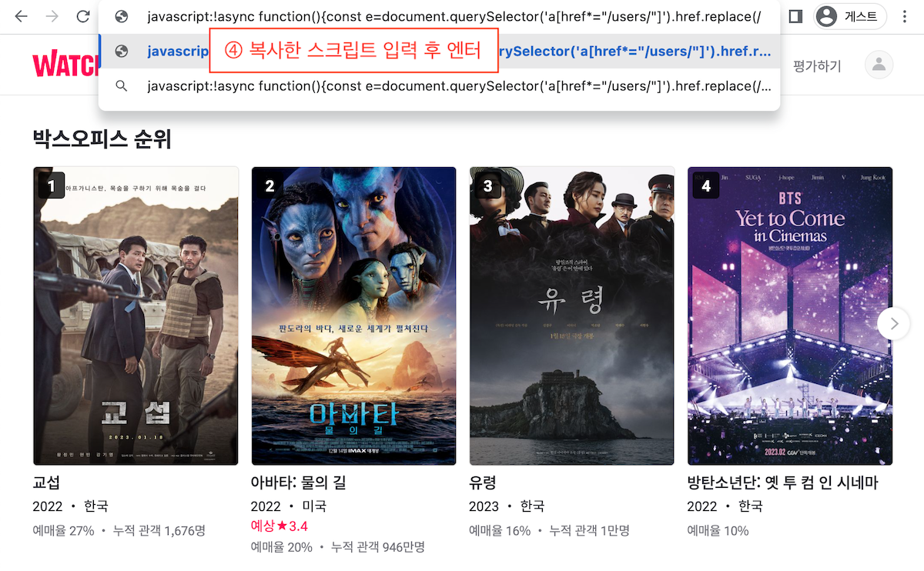The image size is (924, 571).
Task: Click the browser back arrow
Action: coord(22,16)
